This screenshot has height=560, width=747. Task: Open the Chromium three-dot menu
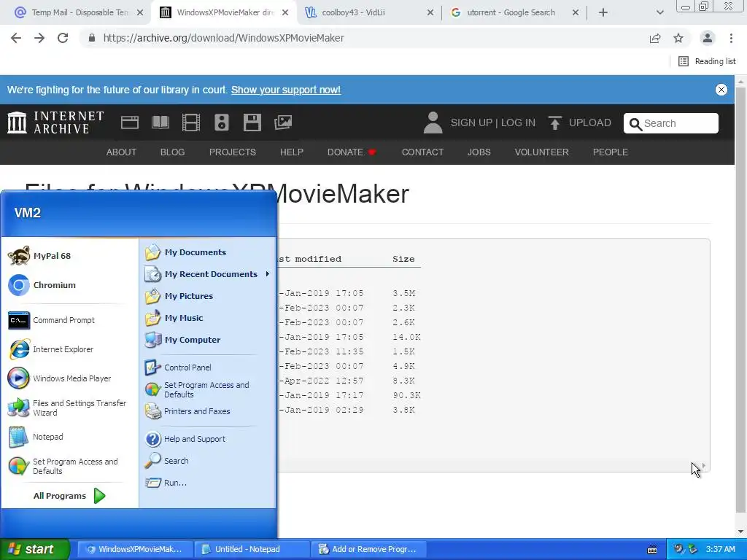pyautogui.click(x=731, y=38)
